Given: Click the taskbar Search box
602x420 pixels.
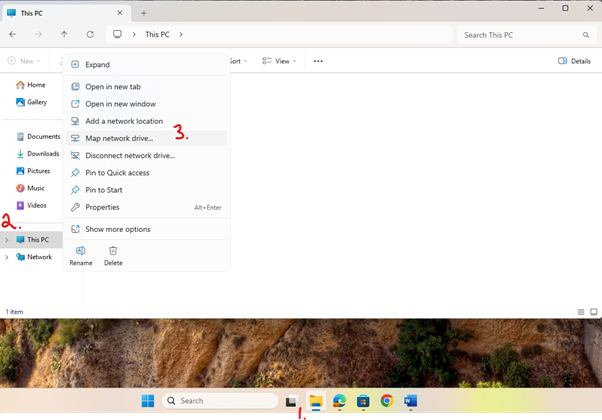Looking at the screenshot, I should pyautogui.click(x=220, y=401).
